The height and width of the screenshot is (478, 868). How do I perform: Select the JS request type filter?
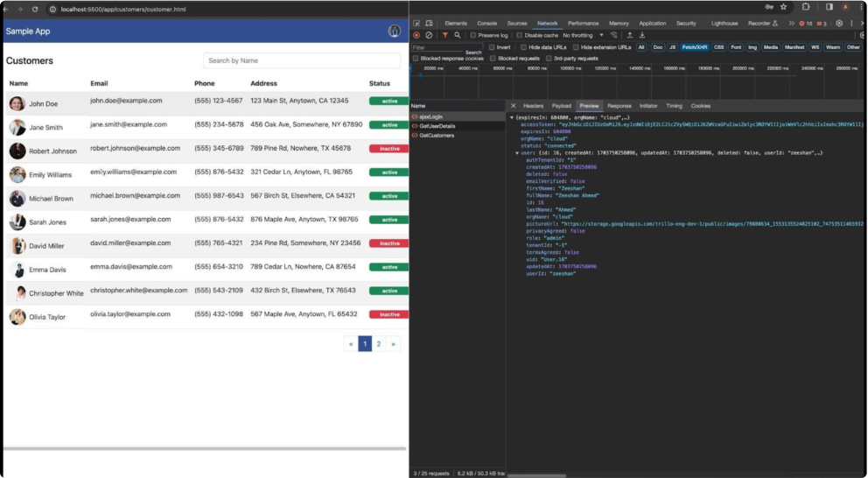click(673, 47)
